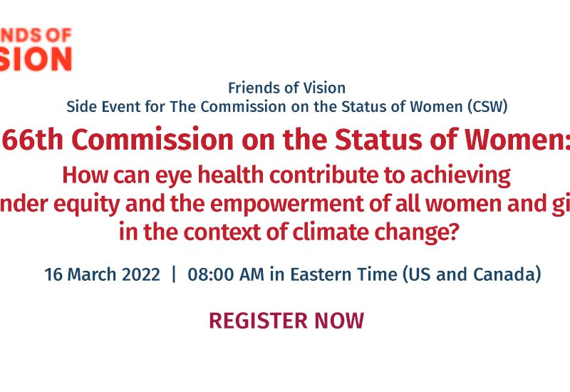
Task: Click the REGISTER NOW link
Action: point(286,321)
